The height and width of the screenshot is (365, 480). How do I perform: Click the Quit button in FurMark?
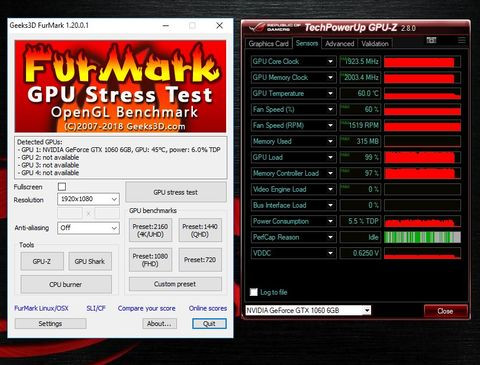click(209, 324)
